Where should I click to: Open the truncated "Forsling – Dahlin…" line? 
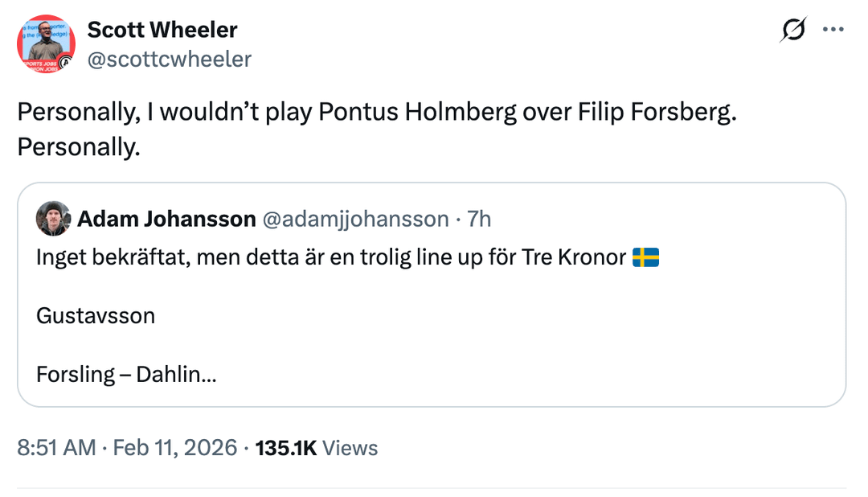(x=126, y=374)
